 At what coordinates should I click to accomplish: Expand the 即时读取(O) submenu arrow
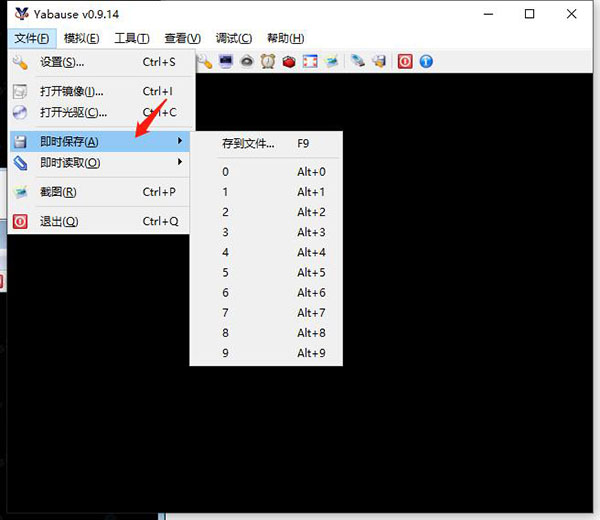pos(180,162)
